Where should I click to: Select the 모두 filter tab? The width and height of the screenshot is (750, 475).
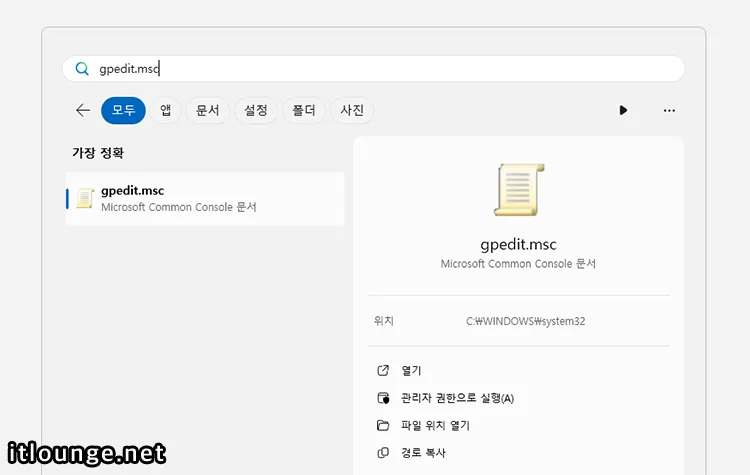tap(123, 110)
